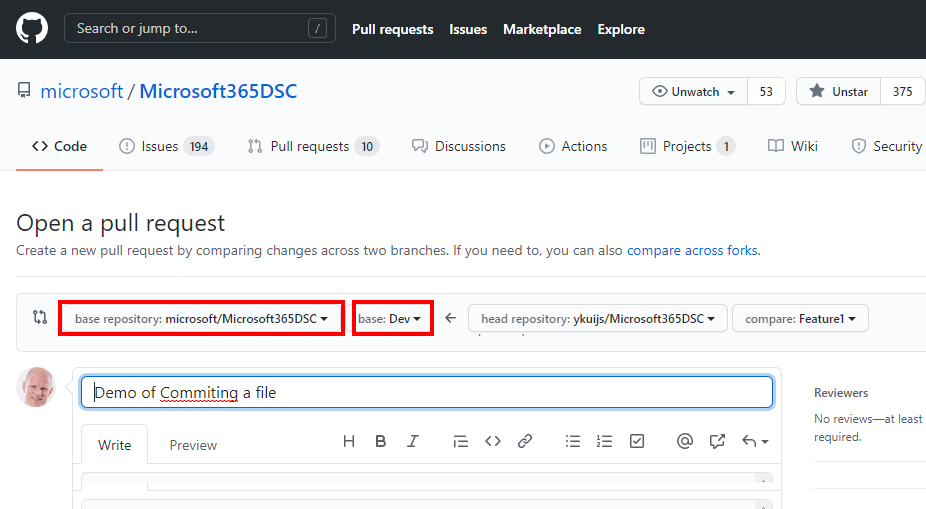Screen dimensions: 926x509
Task: Open the base repository dropdown
Action: [x=201, y=318]
